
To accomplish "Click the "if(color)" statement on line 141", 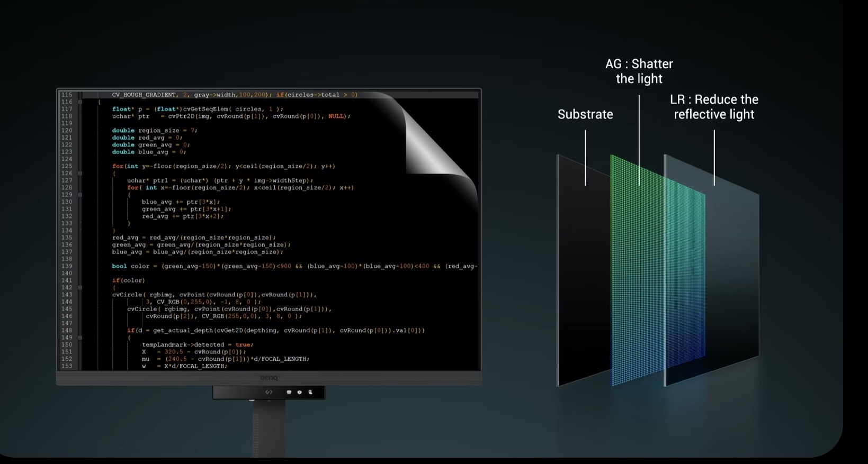I will click(x=128, y=280).
